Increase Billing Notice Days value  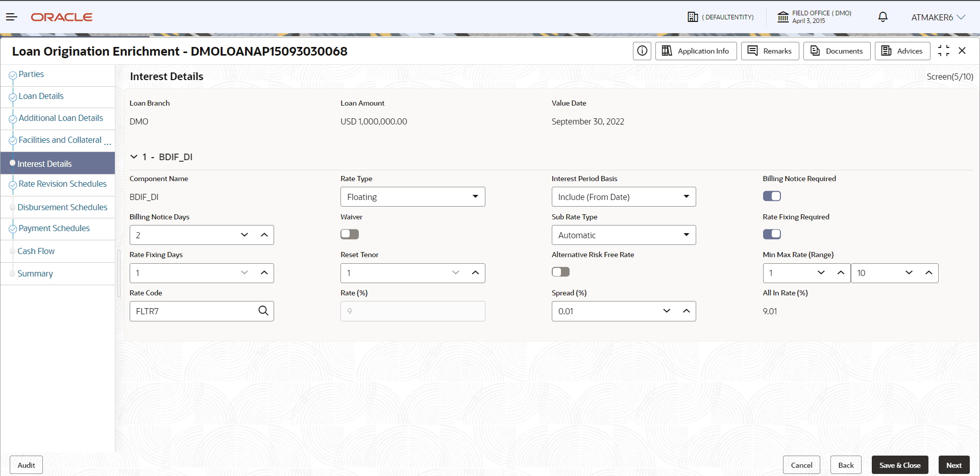(264, 235)
